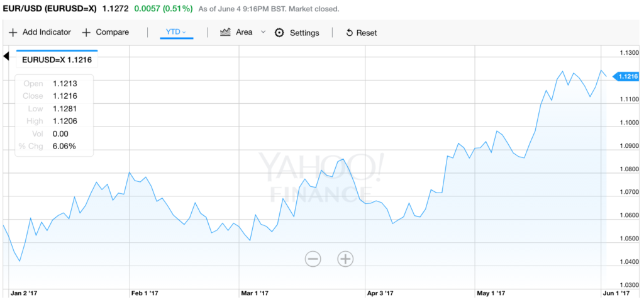The width and height of the screenshot is (644, 304).
Task: Click the Open value 1.1213
Action: click(65, 84)
